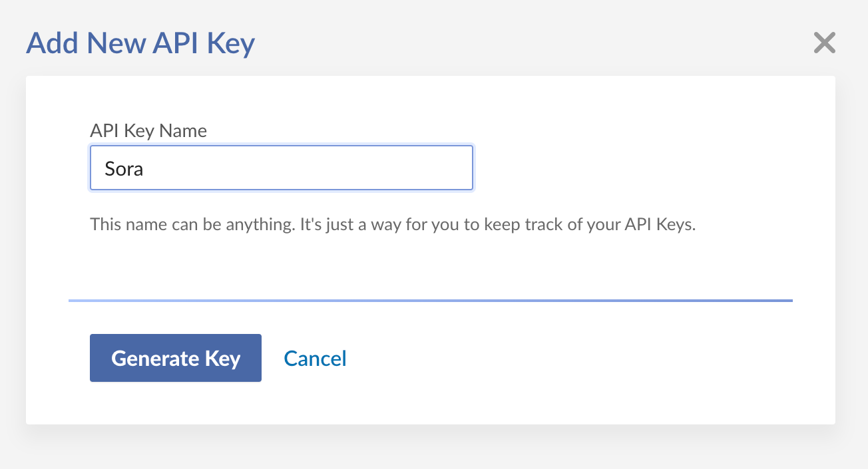
Task: Select the Cancel link beside Generate Key
Action: click(x=315, y=359)
